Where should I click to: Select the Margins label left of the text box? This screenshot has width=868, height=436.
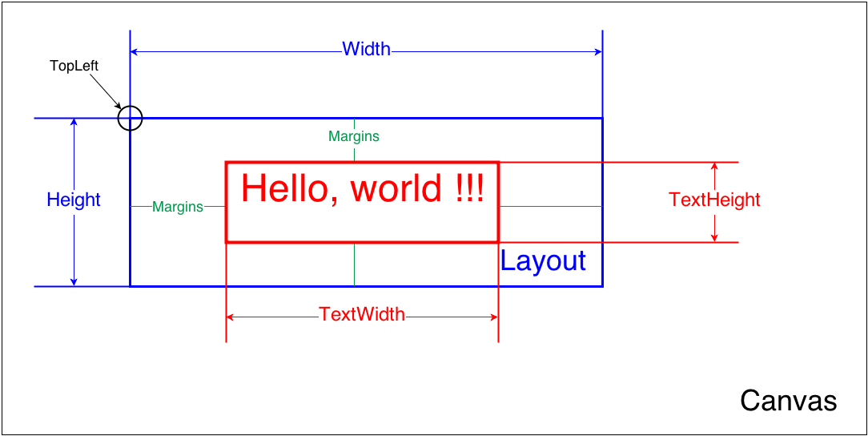[x=178, y=207]
